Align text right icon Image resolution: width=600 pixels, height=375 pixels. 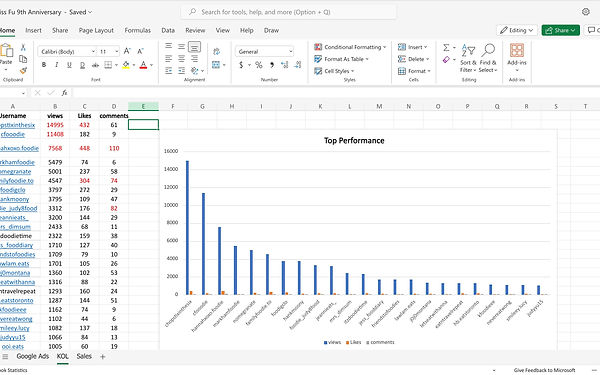point(194,59)
